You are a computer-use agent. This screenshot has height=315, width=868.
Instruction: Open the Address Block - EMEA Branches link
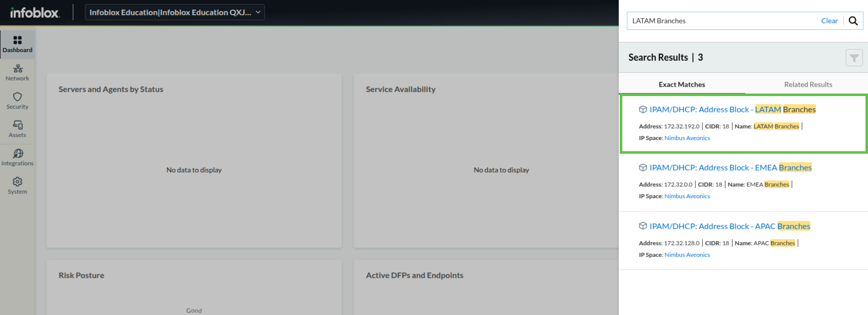pos(730,168)
